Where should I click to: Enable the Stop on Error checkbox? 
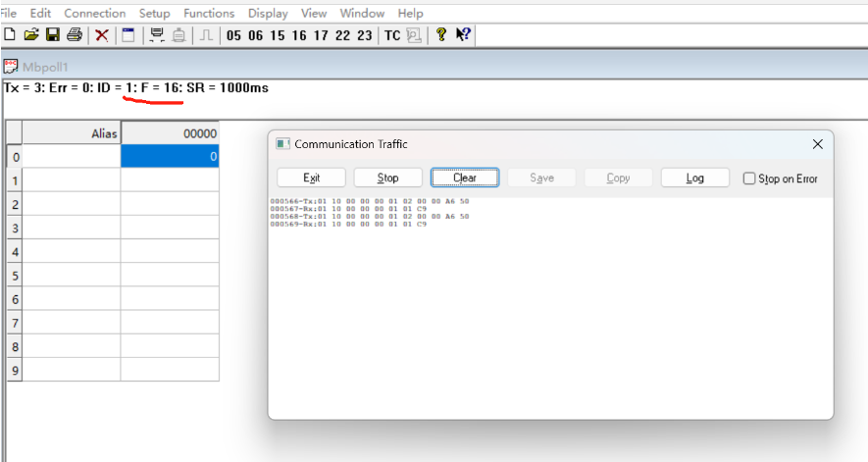point(748,179)
